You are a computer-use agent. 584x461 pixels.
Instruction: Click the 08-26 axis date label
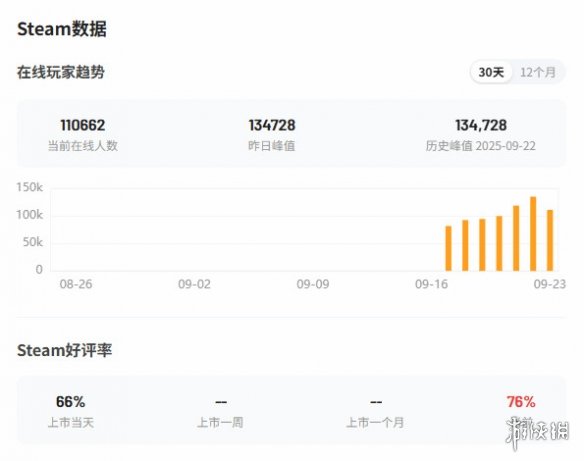(76, 284)
